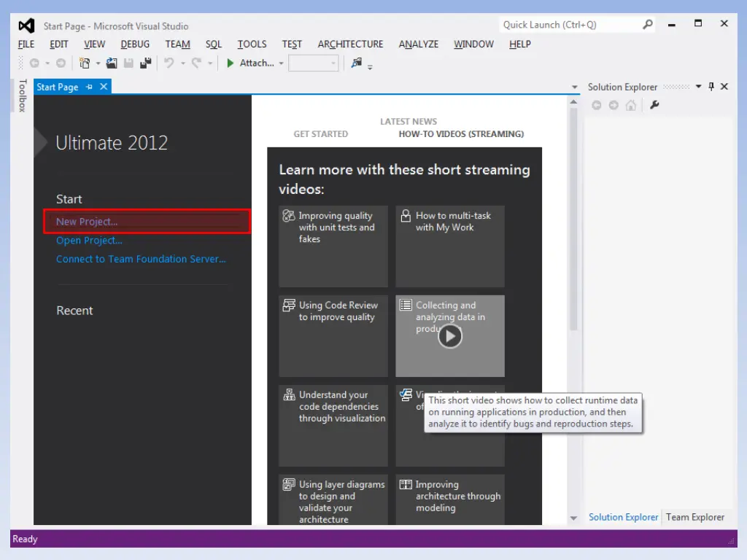
Task: Click the Undo toolbar icon
Action: pos(169,63)
